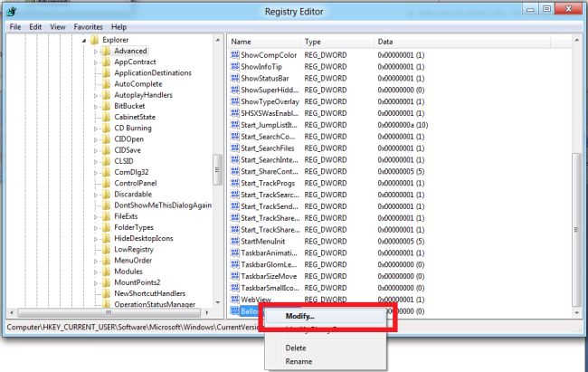Click the MenuOrder folder icon
Image resolution: width=588 pixels, height=372 pixels.
(107, 260)
